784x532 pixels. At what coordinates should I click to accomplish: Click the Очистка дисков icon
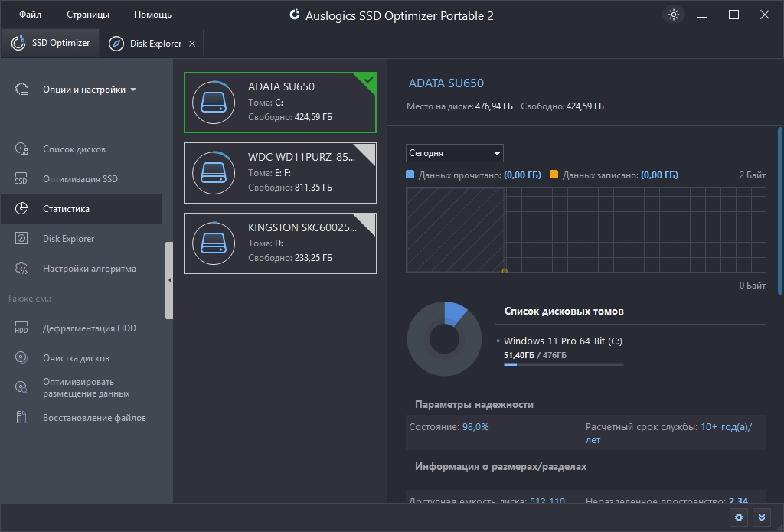click(x=21, y=358)
